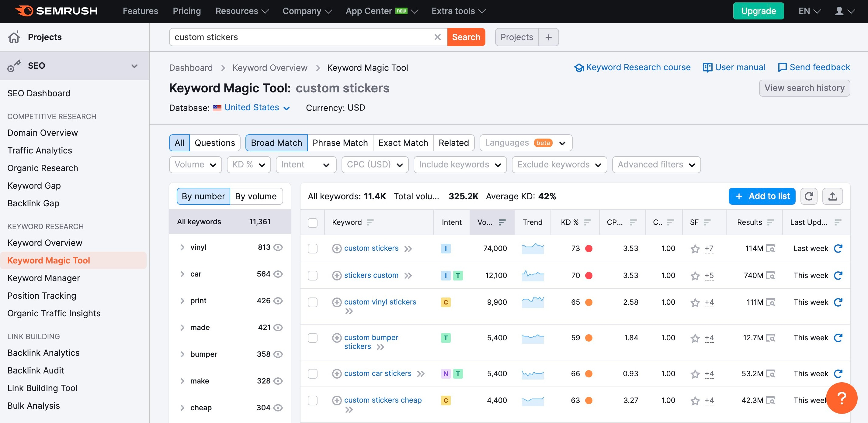Click the Projects home icon in sidebar
This screenshot has height=423, width=868.
(14, 37)
